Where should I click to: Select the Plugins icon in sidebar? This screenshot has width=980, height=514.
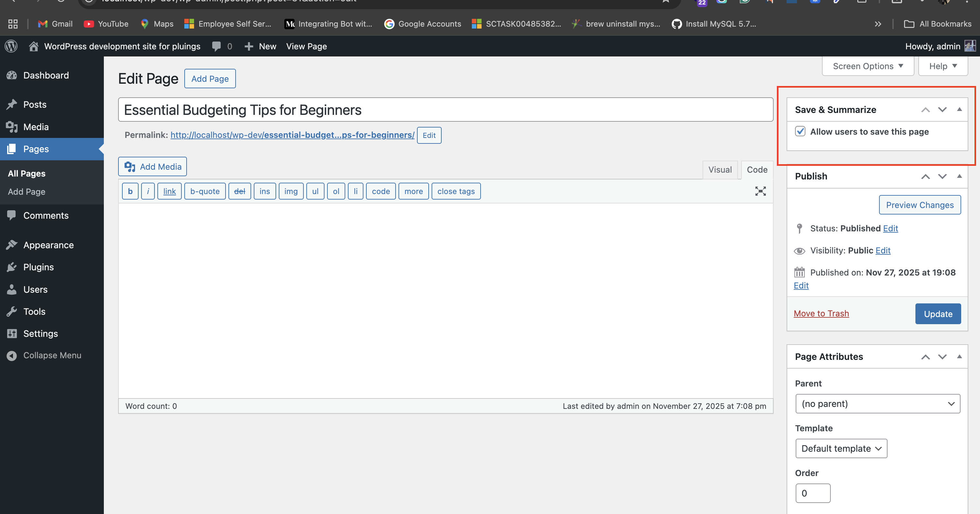pyautogui.click(x=12, y=267)
